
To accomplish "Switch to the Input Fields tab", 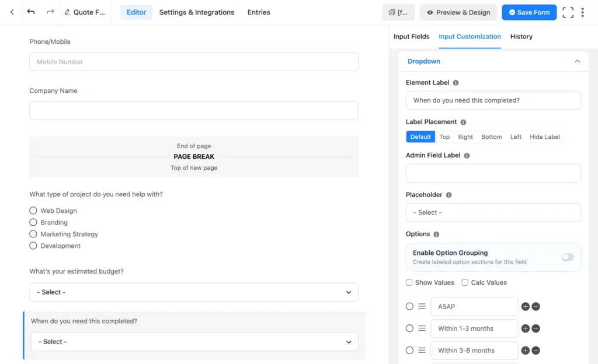I will click(412, 37).
